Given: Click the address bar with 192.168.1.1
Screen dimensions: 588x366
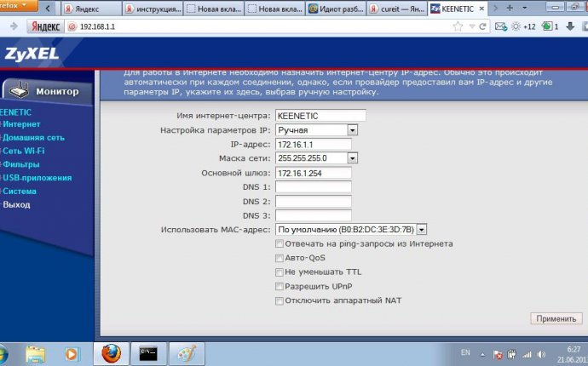Looking at the screenshot, I should tap(259, 26).
